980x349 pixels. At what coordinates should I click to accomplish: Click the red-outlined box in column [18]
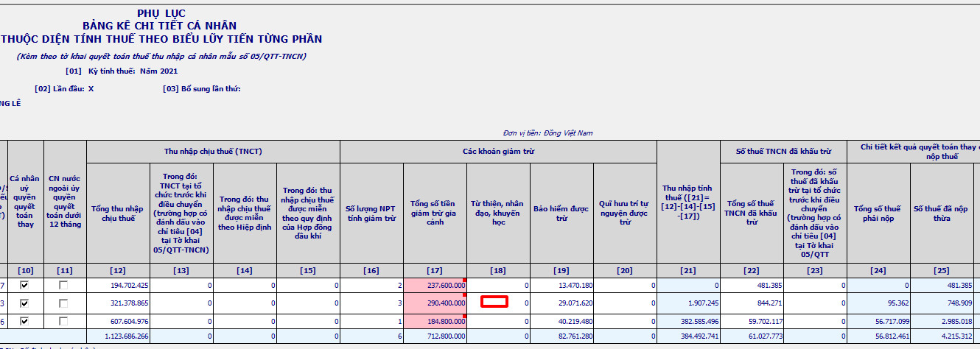click(494, 301)
